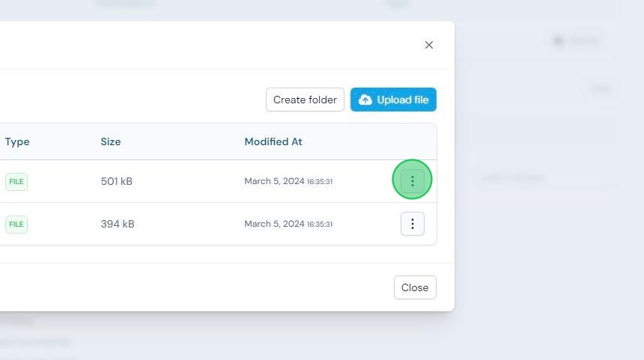Click the second row's March 5, 2024 date
The width and height of the screenshot is (644, 360).
point(274,224)
